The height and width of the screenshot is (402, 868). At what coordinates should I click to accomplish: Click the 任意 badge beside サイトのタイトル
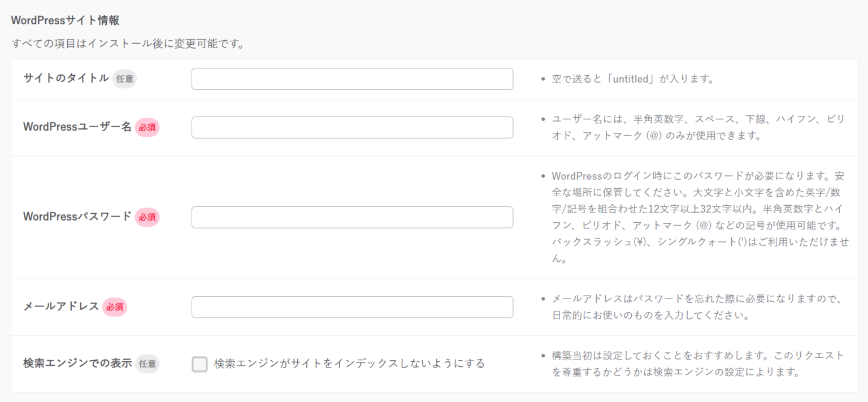pos(124,79)
